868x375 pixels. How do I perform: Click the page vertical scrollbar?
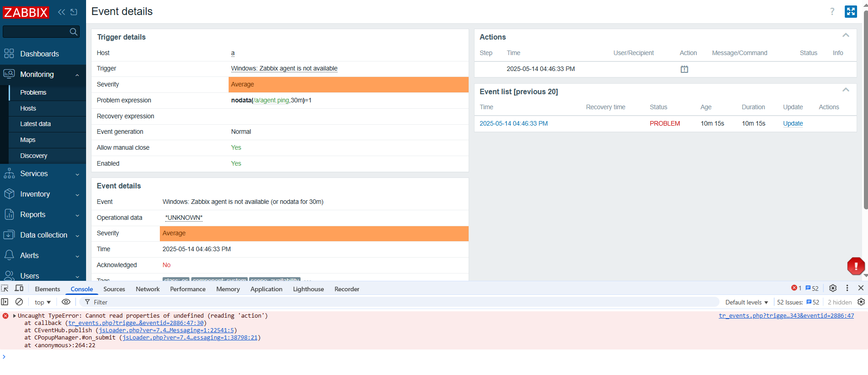tap(865, 109)
